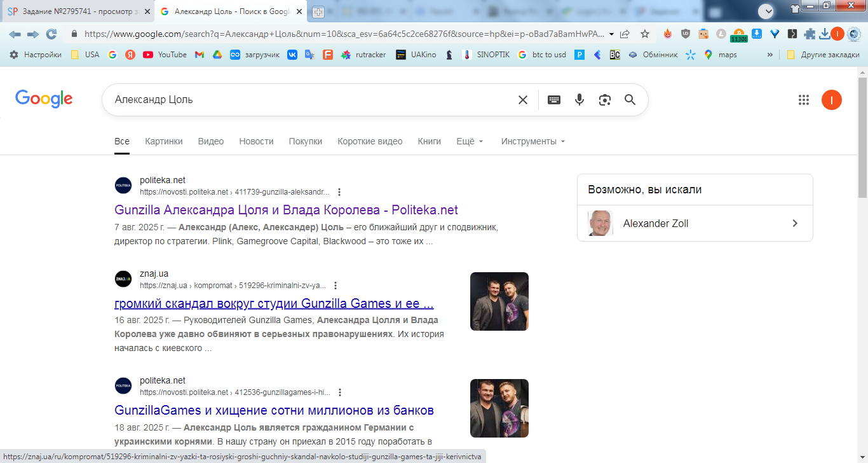Open the puzzle-piece extensions menu
The image size is (868, 463).
[810, 34]
